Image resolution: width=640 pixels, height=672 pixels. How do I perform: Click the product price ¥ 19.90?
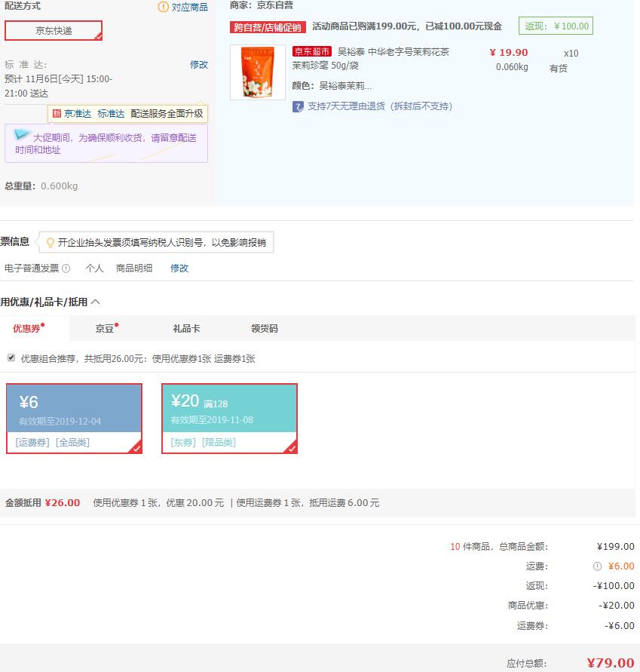(x=509, y=52)
